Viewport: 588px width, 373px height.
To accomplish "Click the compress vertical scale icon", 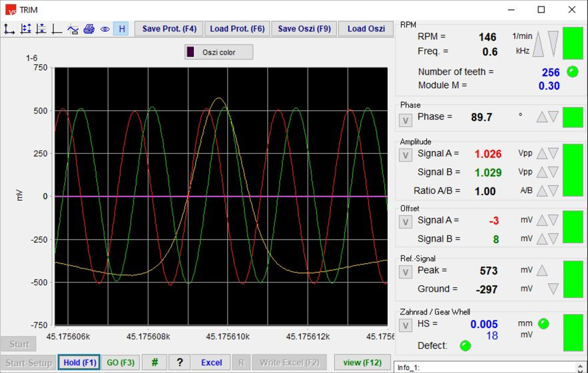I will (41, 29).
